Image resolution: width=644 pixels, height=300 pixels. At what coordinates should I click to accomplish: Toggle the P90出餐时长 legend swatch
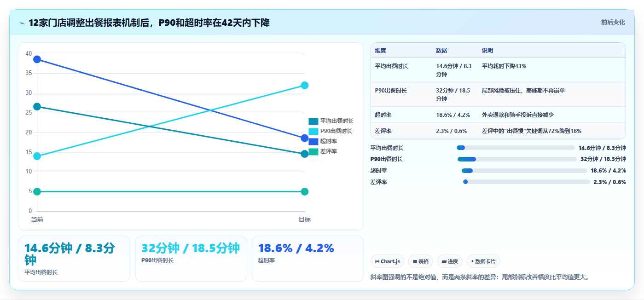(313, 131)
